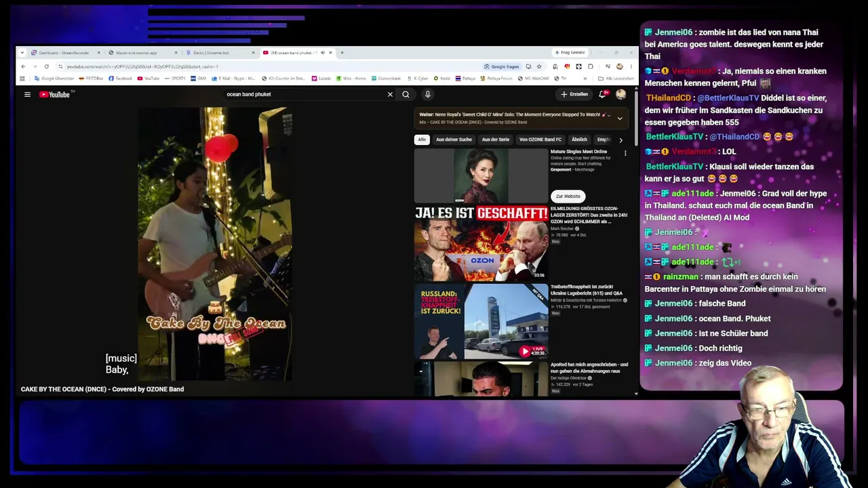Bookmark this page with the star icon

click(x=539, y=66)
